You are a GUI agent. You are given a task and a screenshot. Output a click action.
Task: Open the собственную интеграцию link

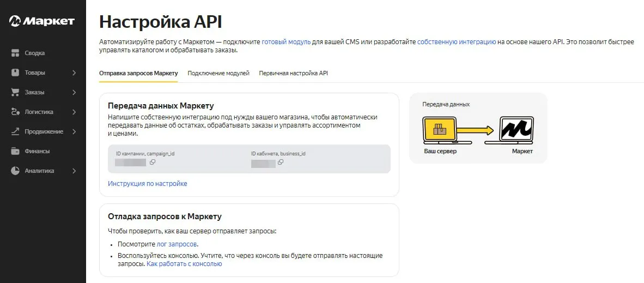click(457, 42)
